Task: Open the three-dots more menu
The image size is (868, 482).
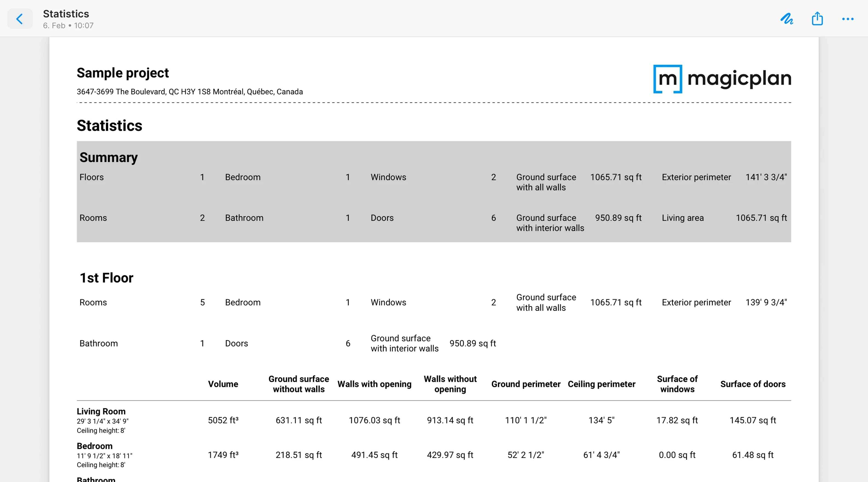Action: (847, 19)
